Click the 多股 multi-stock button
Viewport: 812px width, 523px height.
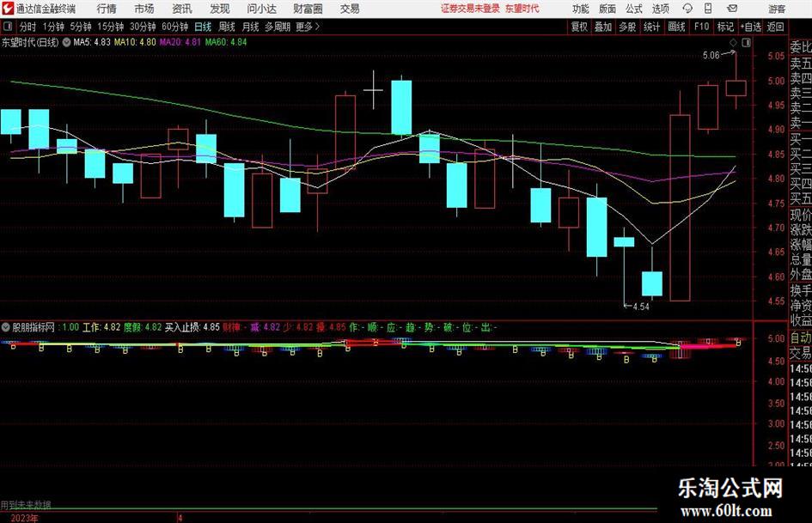pyautogui.click(x=627, y=27)
